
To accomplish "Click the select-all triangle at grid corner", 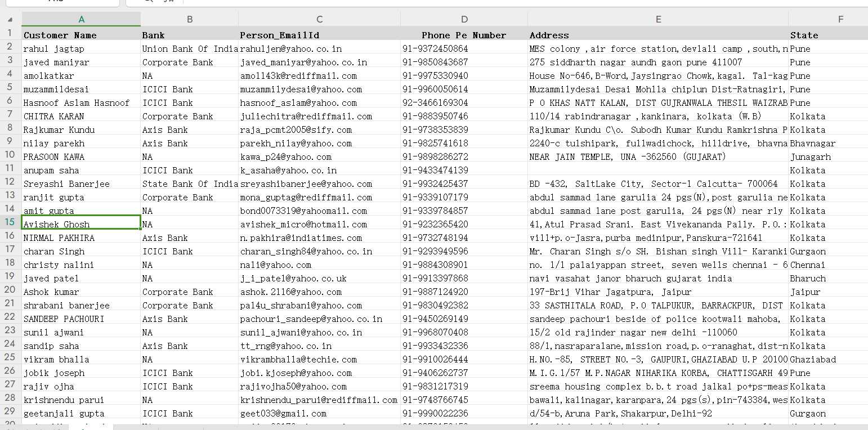I will [11, 19].
